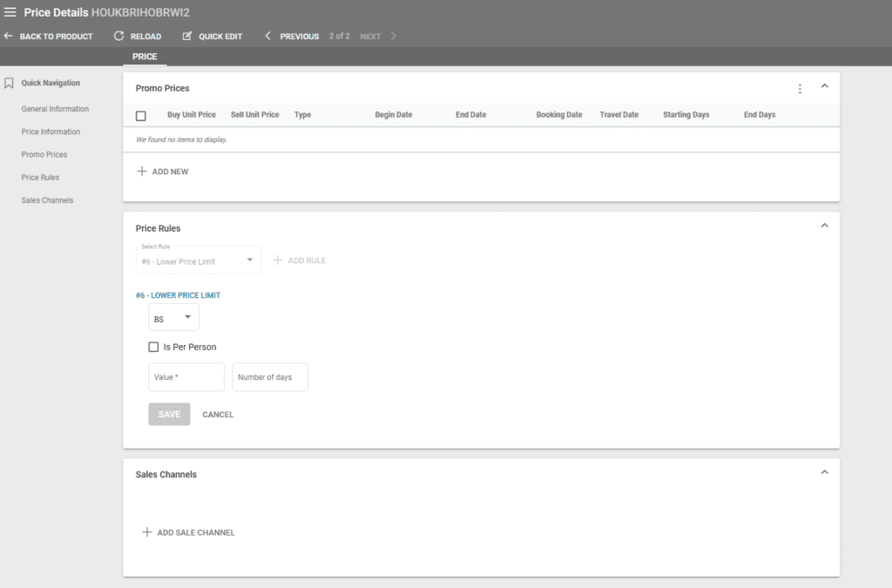Click plus icon for Add Sale Channel
The height and width of the screenshot is (588, 892).
[147, 532]
